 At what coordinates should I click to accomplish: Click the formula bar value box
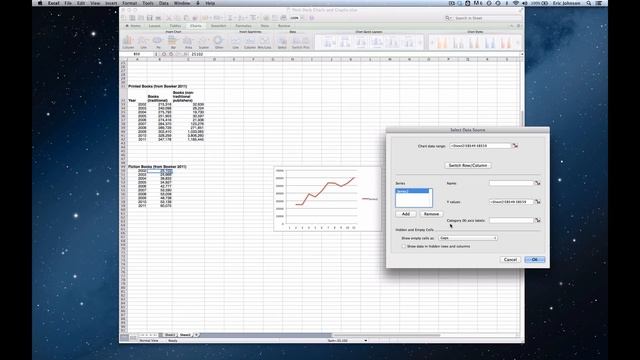[355, 54]
